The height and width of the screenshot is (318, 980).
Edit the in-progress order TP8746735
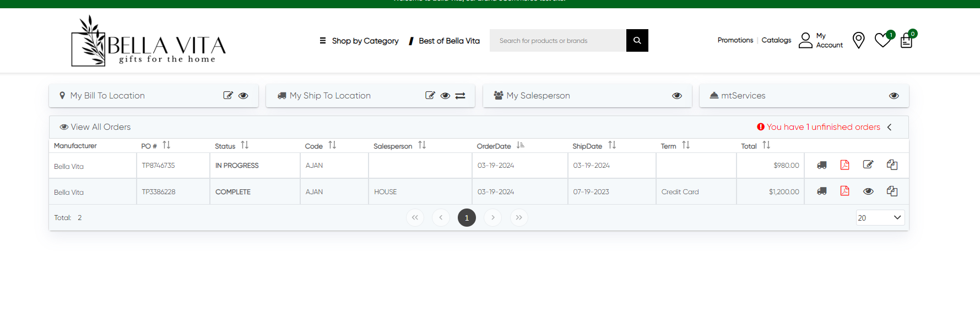click(x=868, y=165)
